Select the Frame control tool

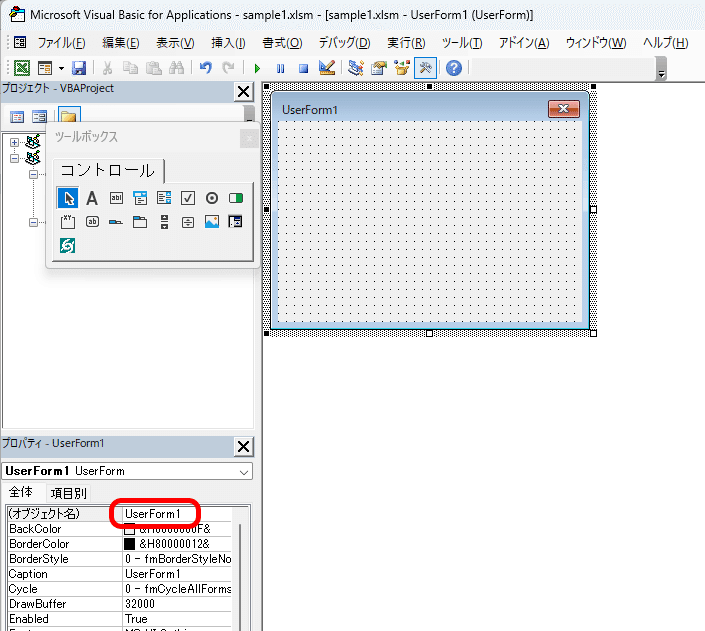[x=68, y=222]
